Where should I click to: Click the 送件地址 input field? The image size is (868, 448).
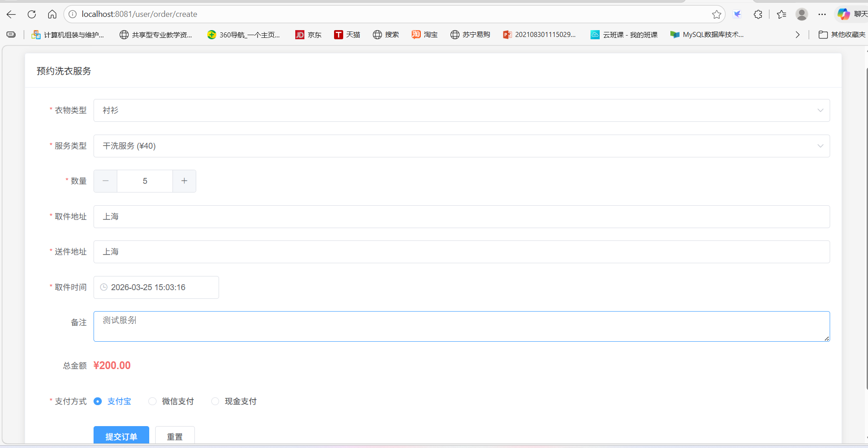click(x=461, y=252)
